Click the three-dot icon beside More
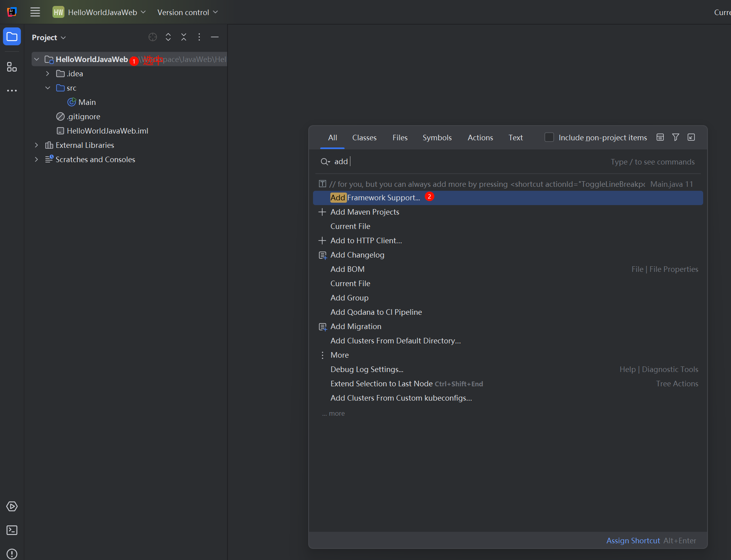 323,355
